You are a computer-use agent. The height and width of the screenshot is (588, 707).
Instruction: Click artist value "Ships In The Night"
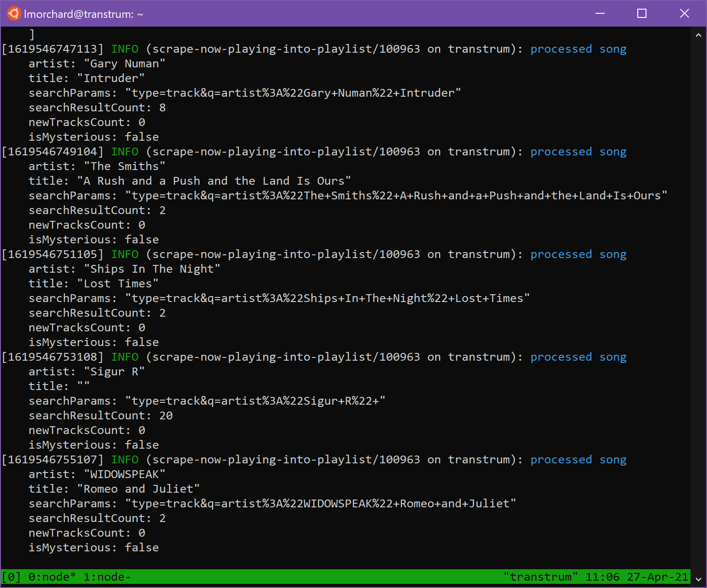(152, 269)
